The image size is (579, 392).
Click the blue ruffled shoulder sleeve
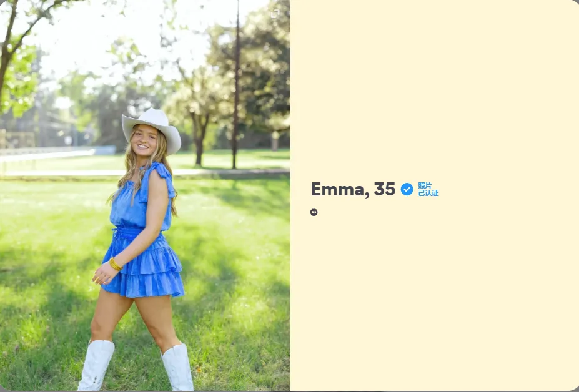(162, 177)
